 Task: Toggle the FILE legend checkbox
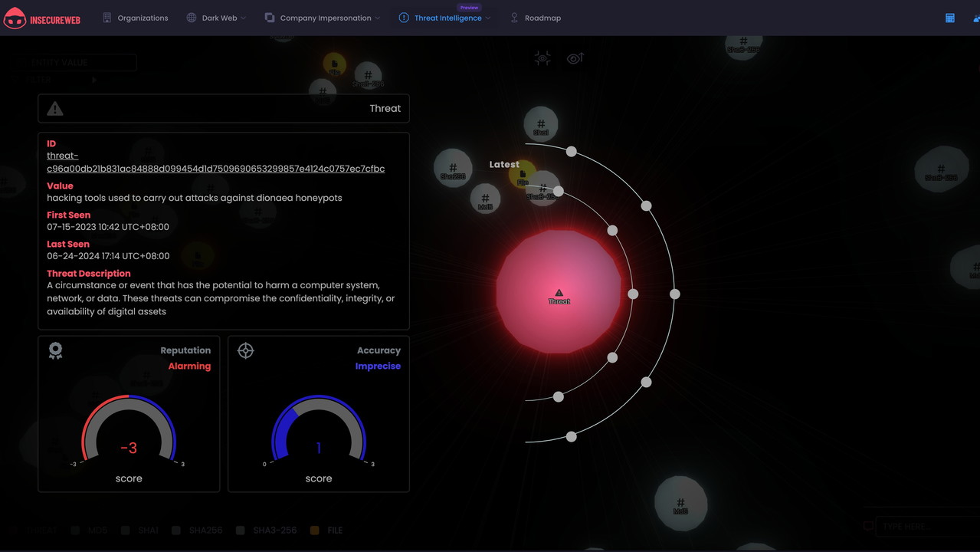point(315,530)
